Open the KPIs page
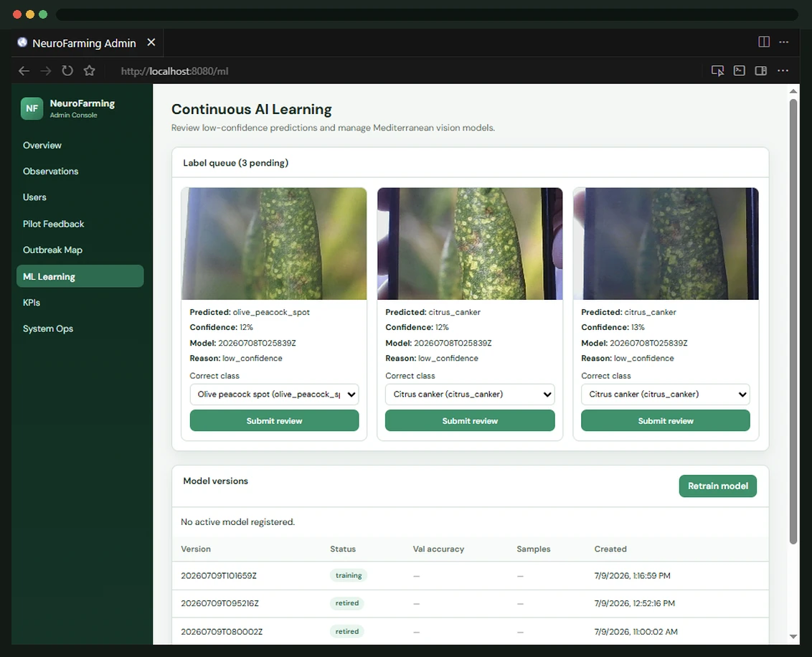 pos(31,303)
